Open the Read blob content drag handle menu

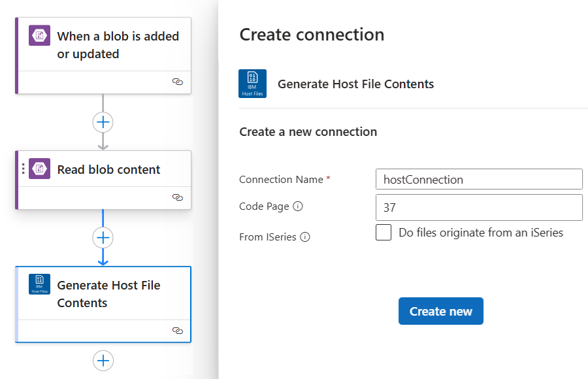[24, 169]
